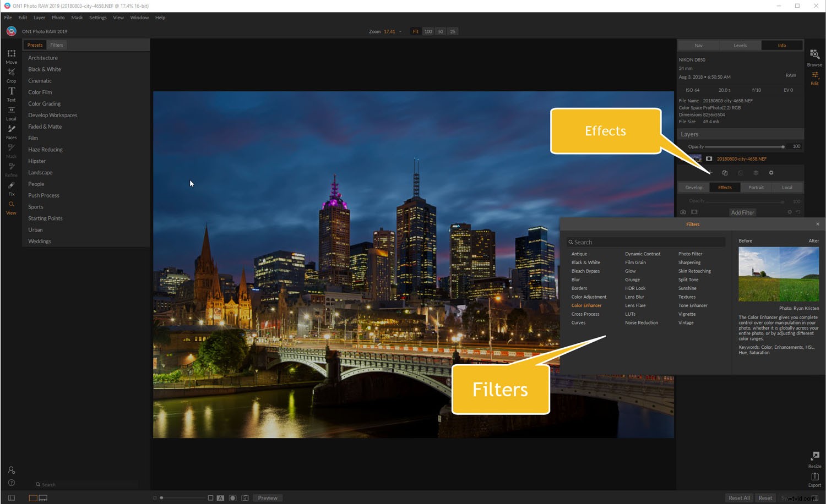
Task: Open the Settings menu in the menu bar
Action: click(x=97, y=17)
